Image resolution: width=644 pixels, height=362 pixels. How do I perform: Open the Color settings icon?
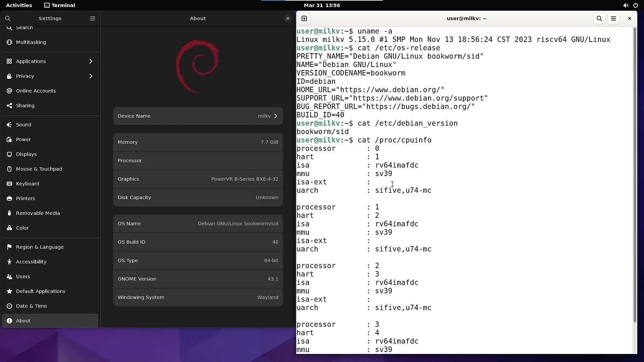click(9, 228)
